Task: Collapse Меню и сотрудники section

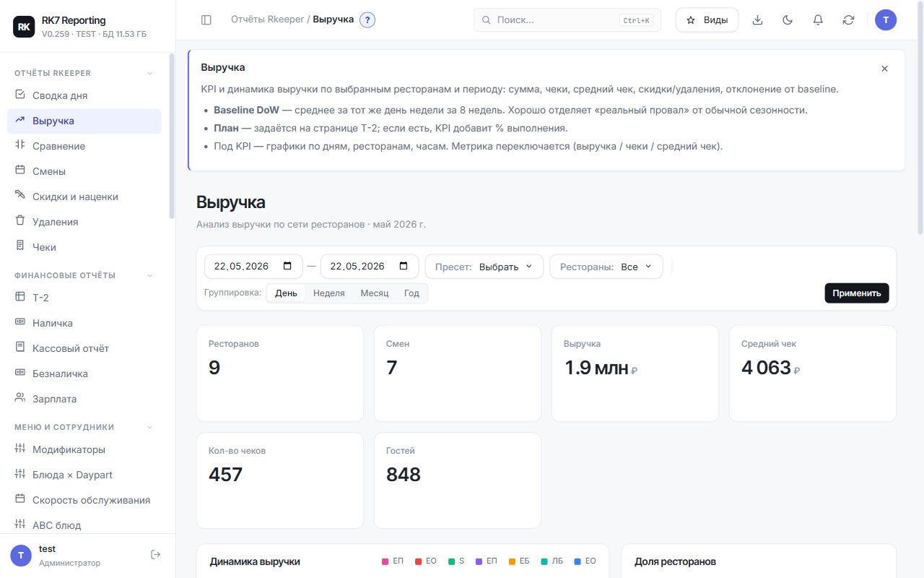Action: pyautogui.click(x=150, y=427)
